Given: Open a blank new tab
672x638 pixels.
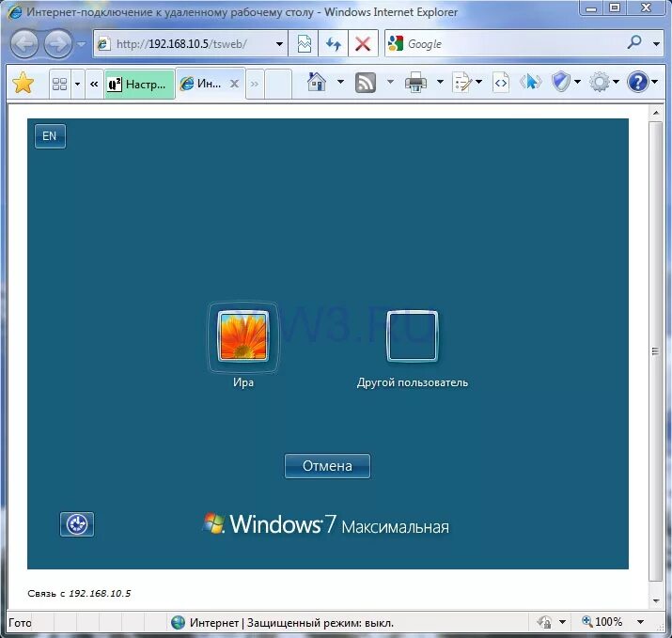Looking at the screenshot, I should click(x=278, y=84).
